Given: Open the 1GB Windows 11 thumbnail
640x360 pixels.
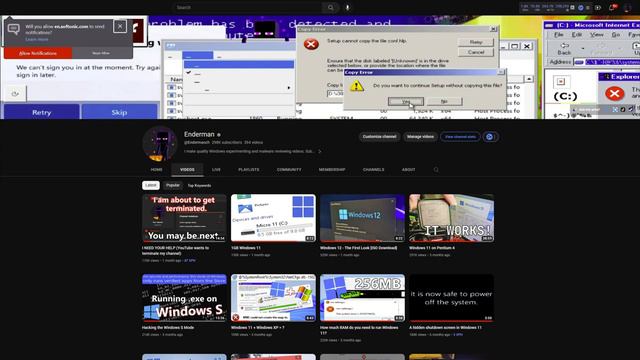Looking at the screenshot, I should coord(273,218).
